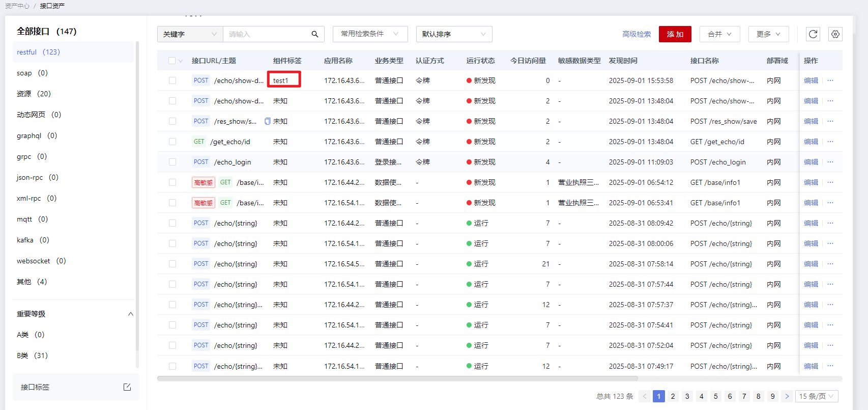Viewport: 868px width, 410px height.
Task: Collapse the 重要等级 section
Action: pyautogui.click(x=130, y=314)
